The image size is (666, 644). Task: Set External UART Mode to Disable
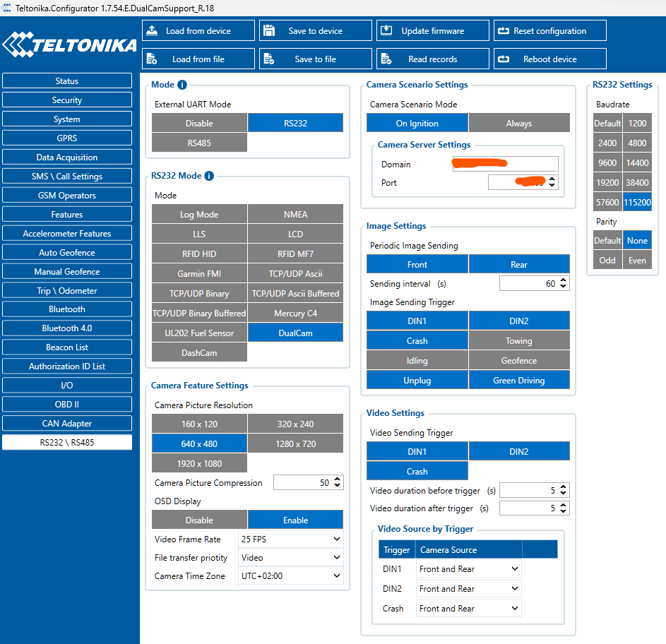[x=199, y=123]
